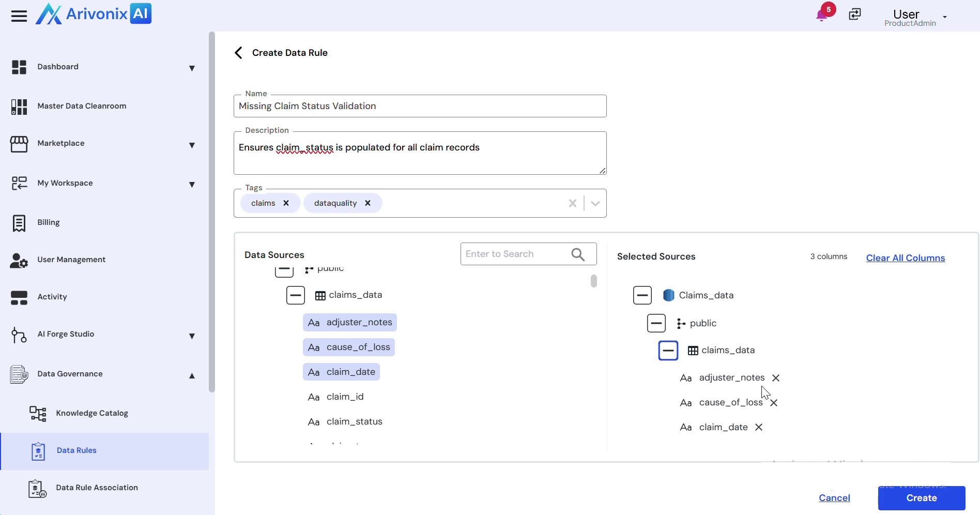Click the Create button
980x515 pixels.
(921, 498)
